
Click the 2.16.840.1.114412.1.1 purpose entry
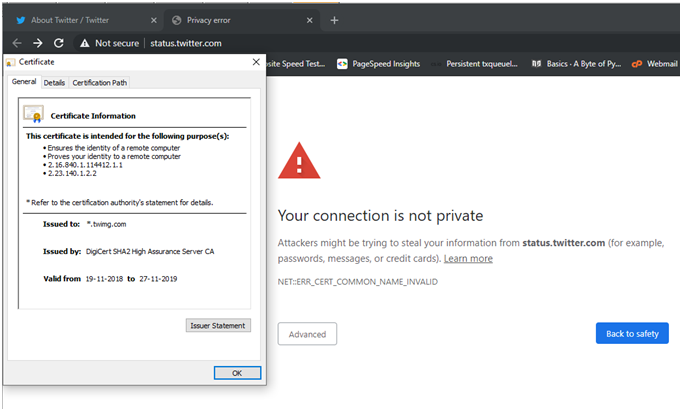coord(85,165)
